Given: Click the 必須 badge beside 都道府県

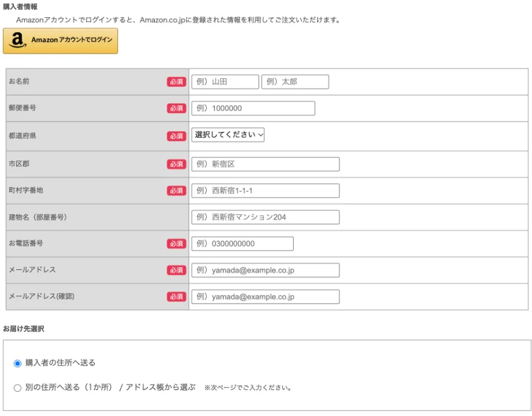Looking at the screenshot, I should pyautogui.click(x=177, y=136).
